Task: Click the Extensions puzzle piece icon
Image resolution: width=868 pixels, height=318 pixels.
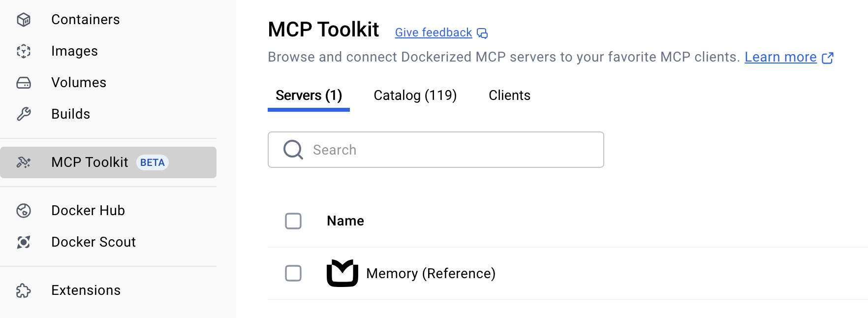Action: tap(24, 290)
